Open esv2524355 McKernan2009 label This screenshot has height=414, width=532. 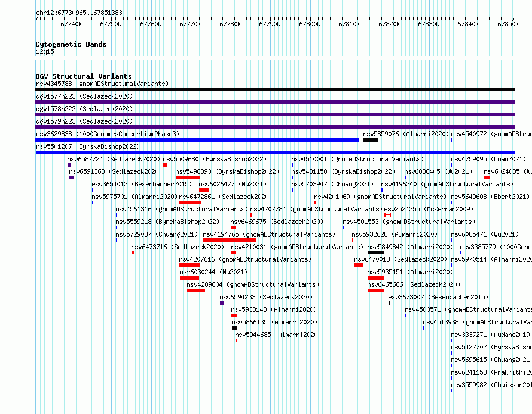point(429,209)
